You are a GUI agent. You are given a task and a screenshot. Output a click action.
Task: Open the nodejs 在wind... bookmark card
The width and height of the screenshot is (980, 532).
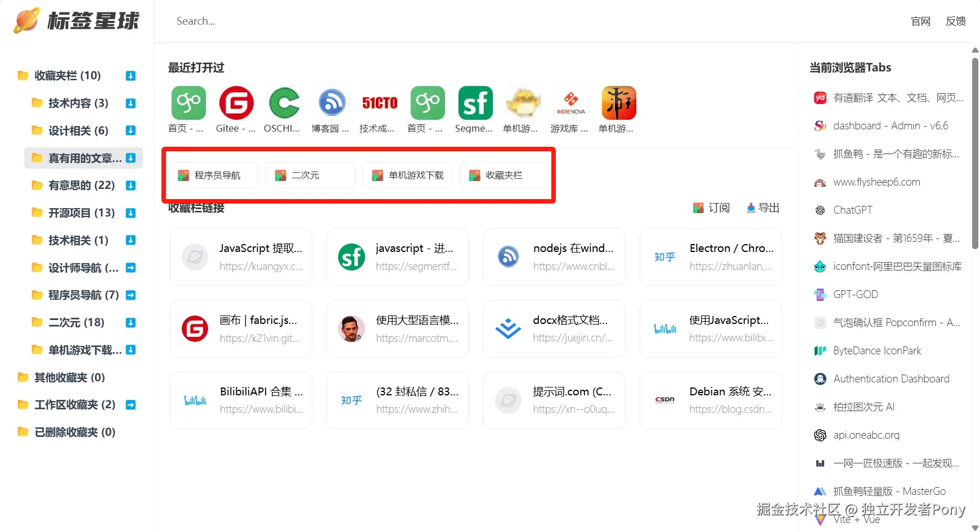tap(554, 257)
